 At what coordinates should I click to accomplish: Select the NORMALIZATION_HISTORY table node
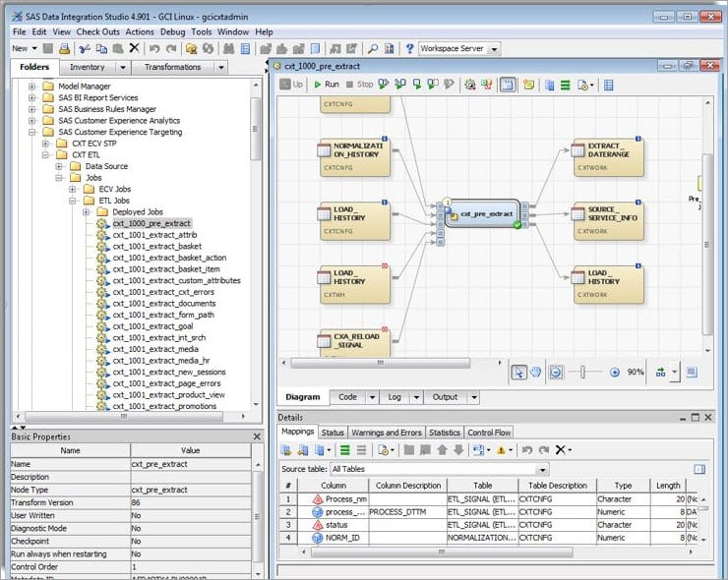(x=355, y=157)
